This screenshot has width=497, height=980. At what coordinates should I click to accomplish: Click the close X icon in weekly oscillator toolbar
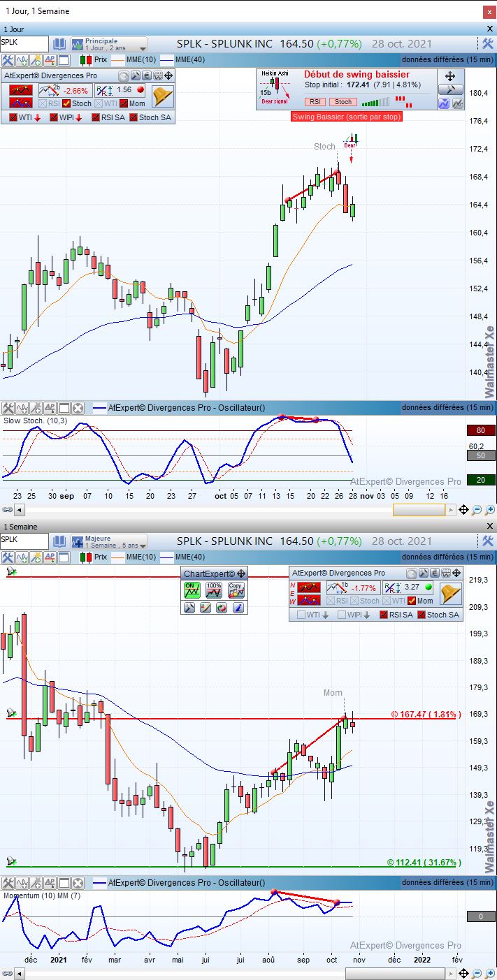click(x=78, y=884)
